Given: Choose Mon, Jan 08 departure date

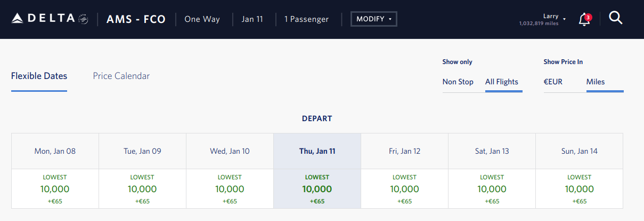Looking at the screenshot, I should 55,151.
